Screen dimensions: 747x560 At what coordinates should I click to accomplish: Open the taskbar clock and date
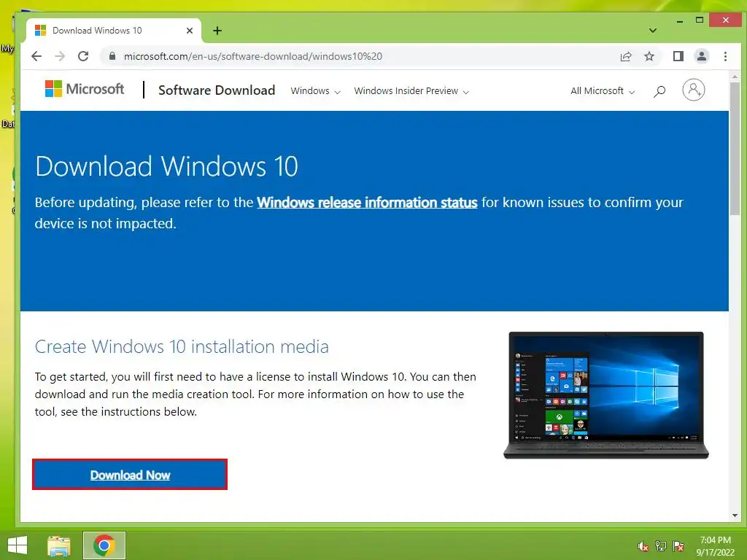715,546
